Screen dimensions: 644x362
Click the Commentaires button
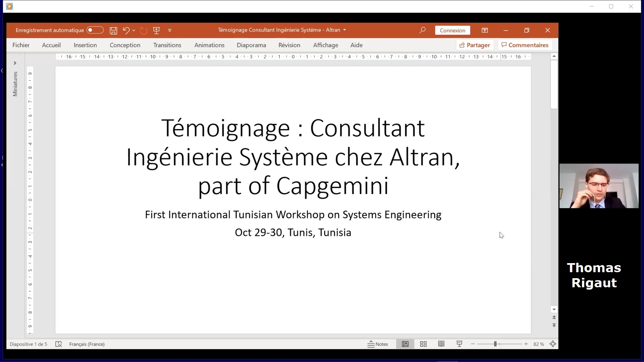[525, 45]
